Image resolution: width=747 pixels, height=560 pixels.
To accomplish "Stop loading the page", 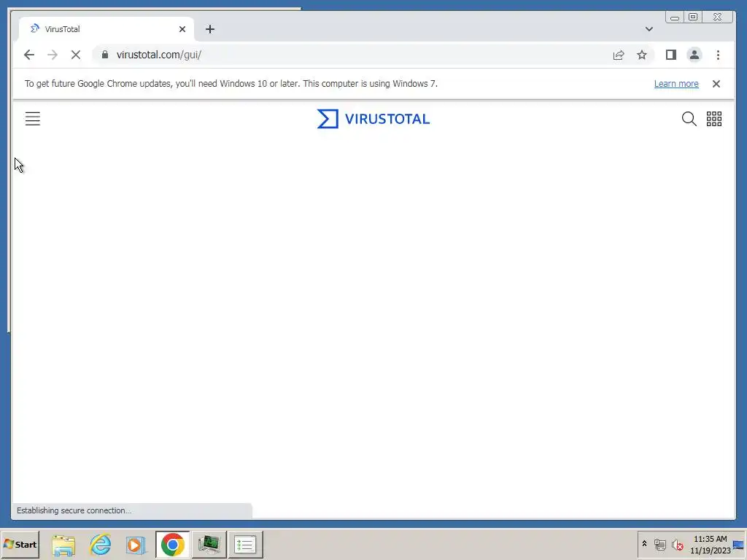I will tap(76, 55).
